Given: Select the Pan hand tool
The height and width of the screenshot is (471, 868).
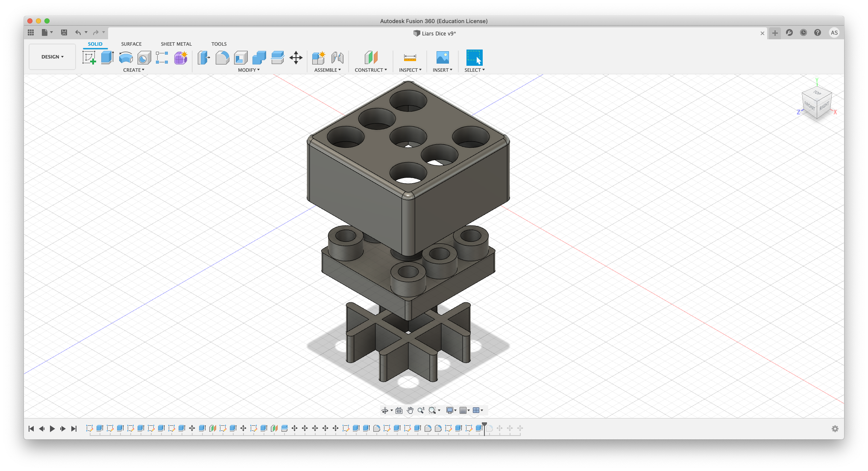Looking at the screenshot, I should 410,410.
